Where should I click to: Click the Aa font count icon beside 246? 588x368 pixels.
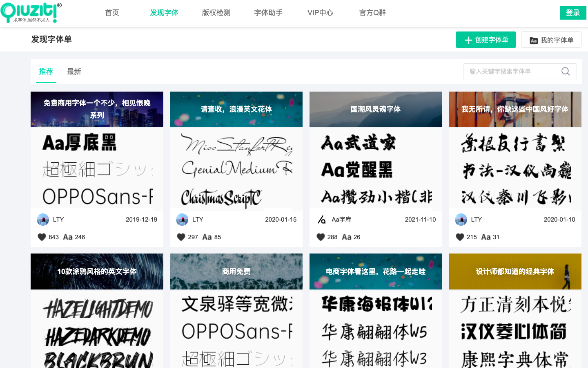pyautogui.click(x=68, y=237)
